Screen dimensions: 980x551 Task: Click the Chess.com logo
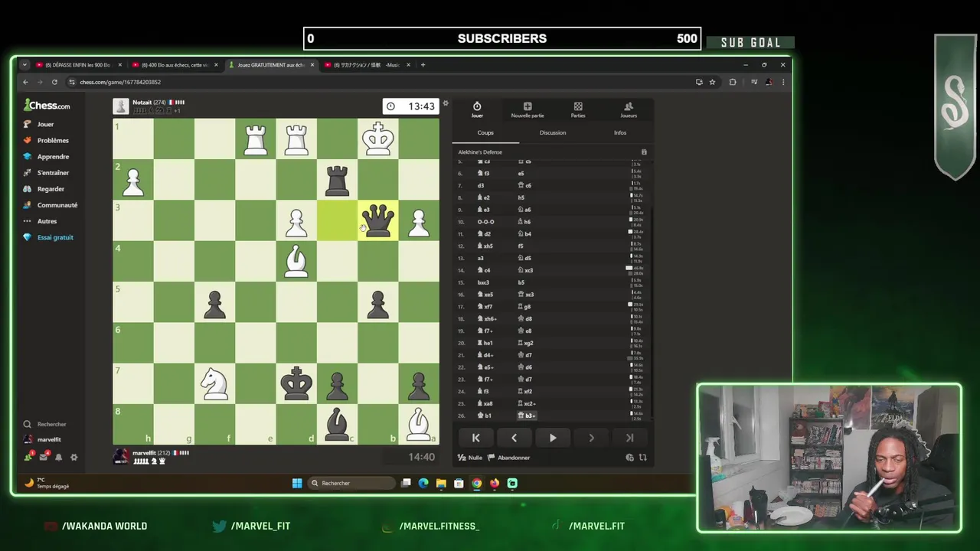click(x=47, y=106)
